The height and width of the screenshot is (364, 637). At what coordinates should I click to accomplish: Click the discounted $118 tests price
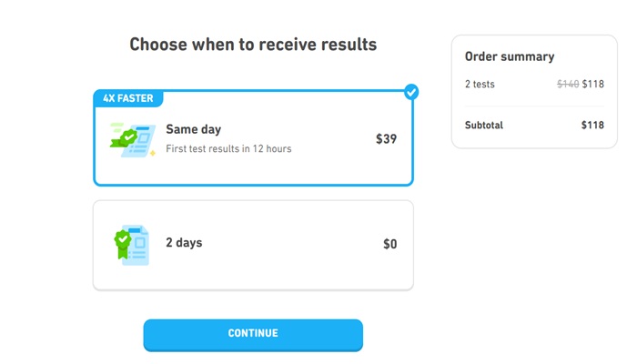pos(593,84)
